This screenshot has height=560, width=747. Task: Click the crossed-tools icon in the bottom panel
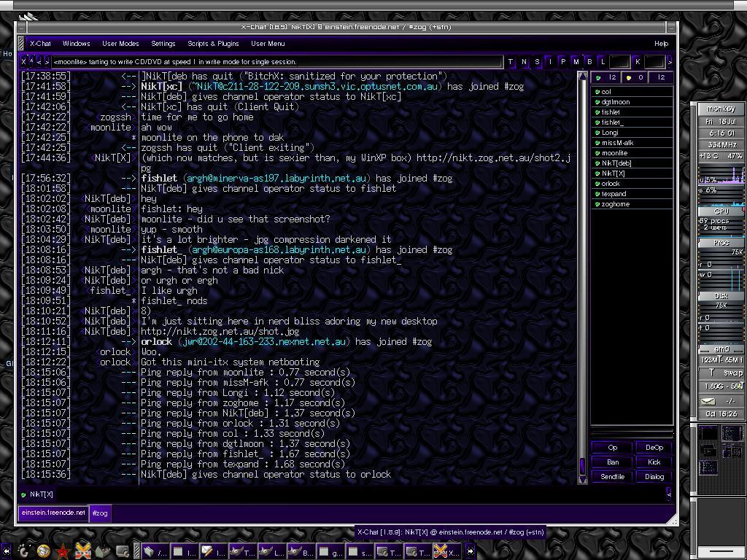click(82, 551)
